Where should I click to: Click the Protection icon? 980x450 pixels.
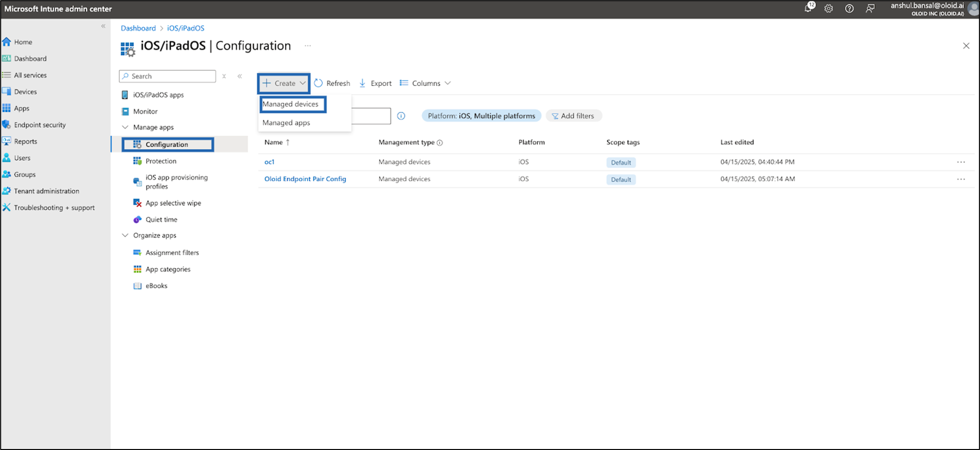click(x=137, y=161)
